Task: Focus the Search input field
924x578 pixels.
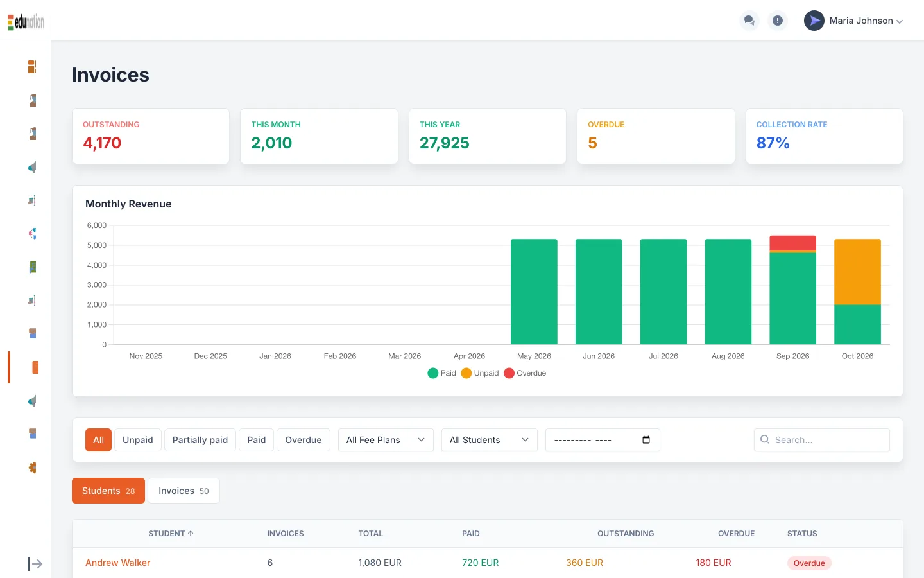Action: (x=822, y=440)
